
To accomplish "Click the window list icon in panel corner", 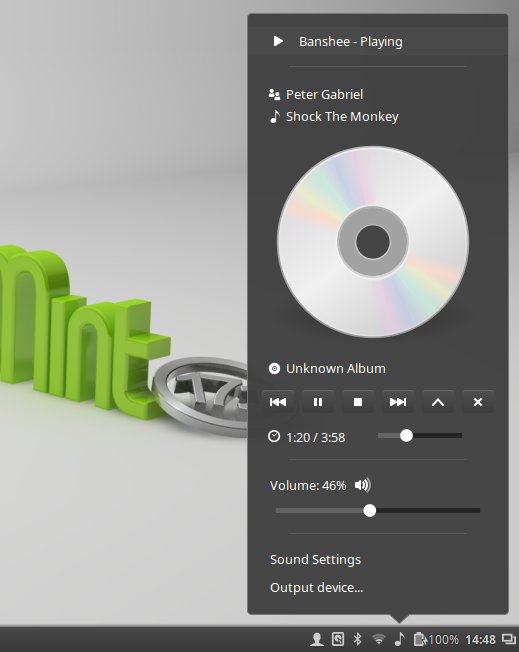I will pos(509,639).
